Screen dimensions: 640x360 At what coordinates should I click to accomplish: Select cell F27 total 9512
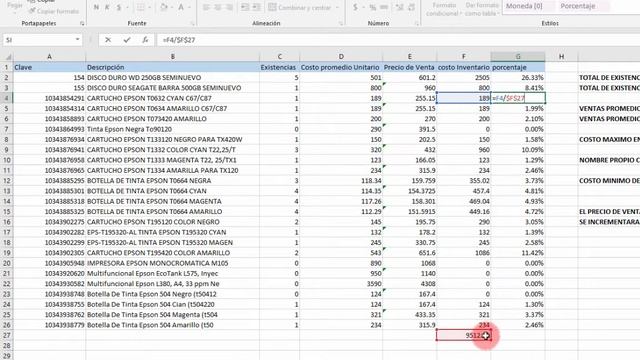point(463,335)
